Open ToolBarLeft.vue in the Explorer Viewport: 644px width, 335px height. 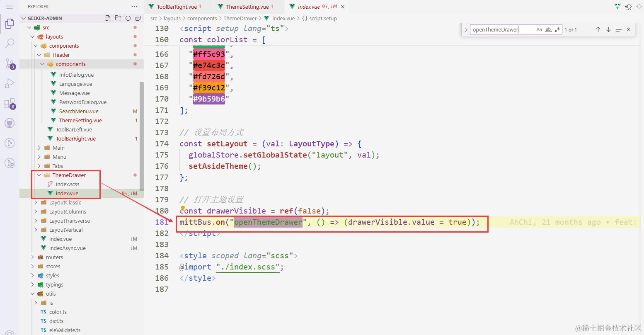[x=74, y=129]
